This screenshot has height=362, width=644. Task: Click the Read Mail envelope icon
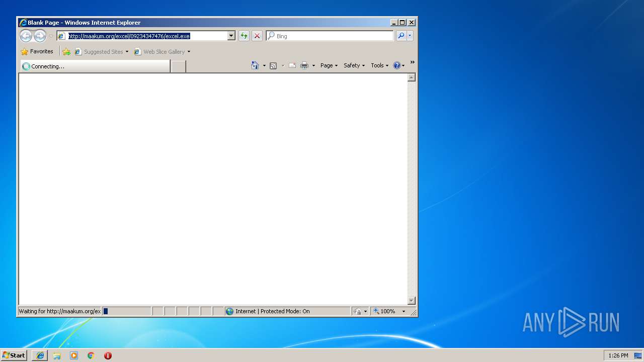[x=292, y=65]
